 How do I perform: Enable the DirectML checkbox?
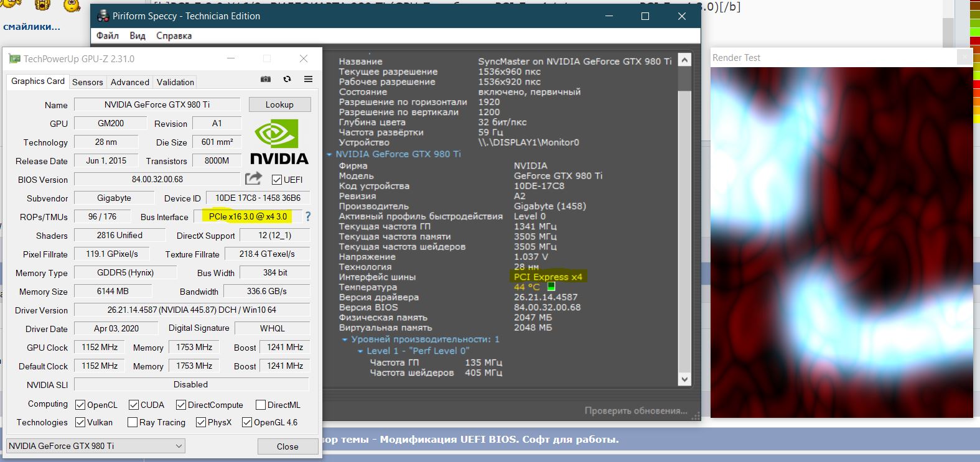[x=261, y=405]
